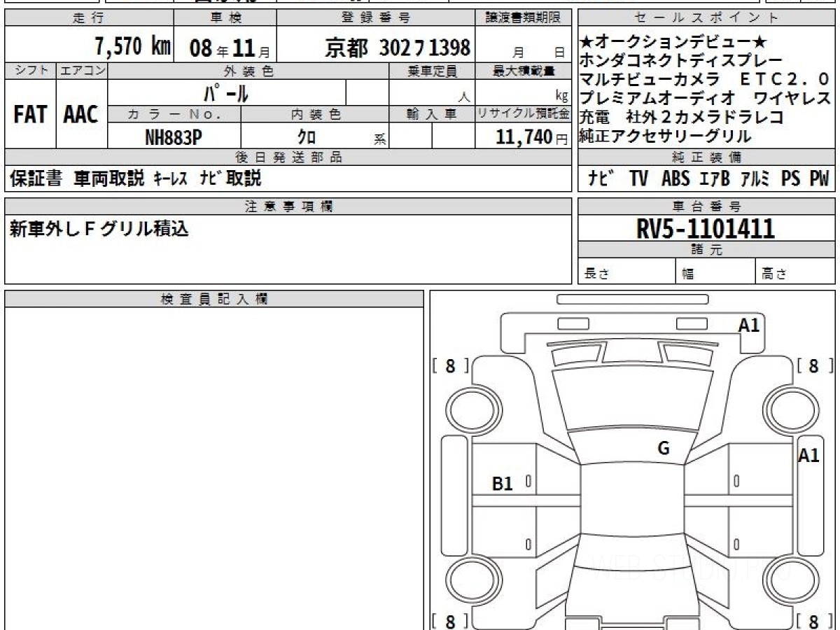The height and width of the screenshot is (630, 840).
Task: Click the ホンダコネクトディスプレー line
Action: pos(680,62)
